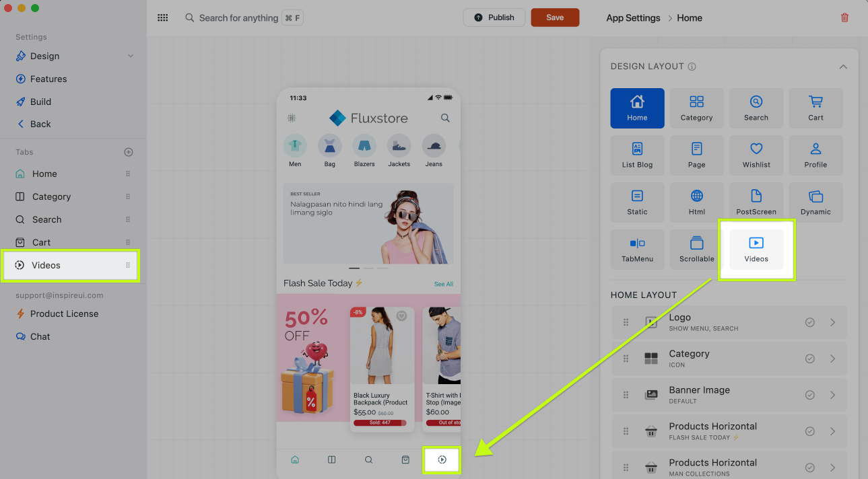The height and width of the screenshot is (479, 868).
Task: Add a new tab with the plus icon
Action: 129,152
